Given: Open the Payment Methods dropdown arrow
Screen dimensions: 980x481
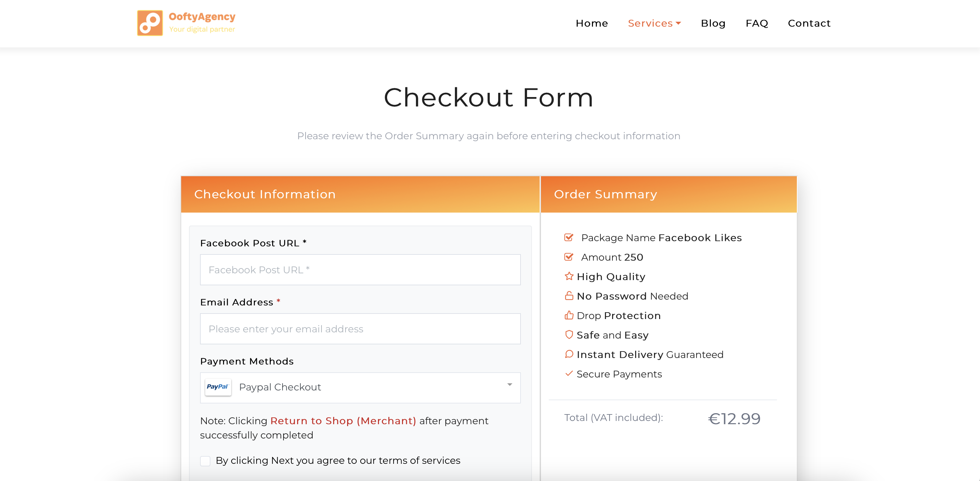Looking at the screenshot, I should (510, 385).
